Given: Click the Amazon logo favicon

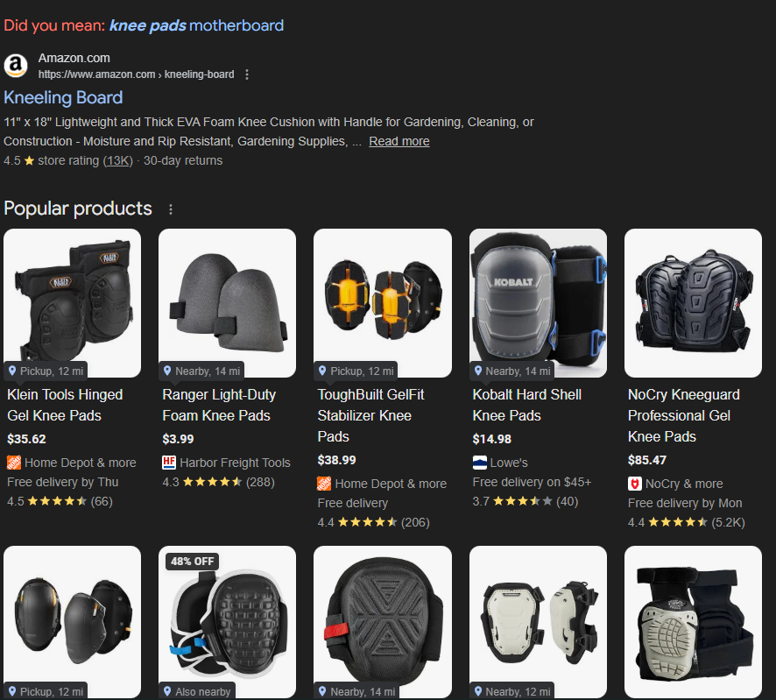Looking at the screenshot, I should click(x=16, y=66).
